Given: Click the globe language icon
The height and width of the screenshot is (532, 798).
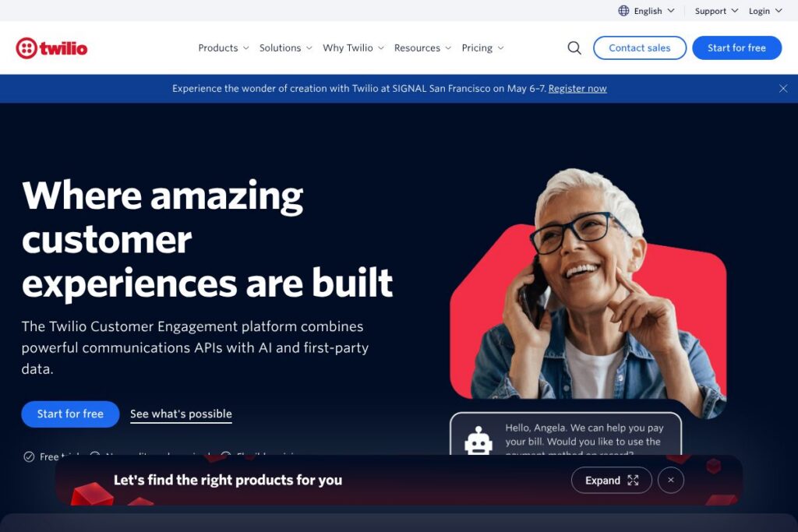Looking at the screenshot, I should click(x=623, y=11).
